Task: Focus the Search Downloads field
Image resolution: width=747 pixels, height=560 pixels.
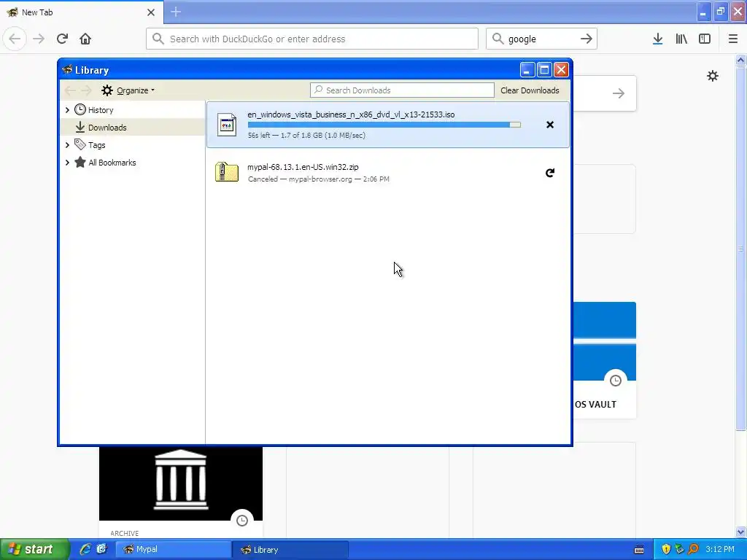Action: pyautogui.click(x=402, y=90)
